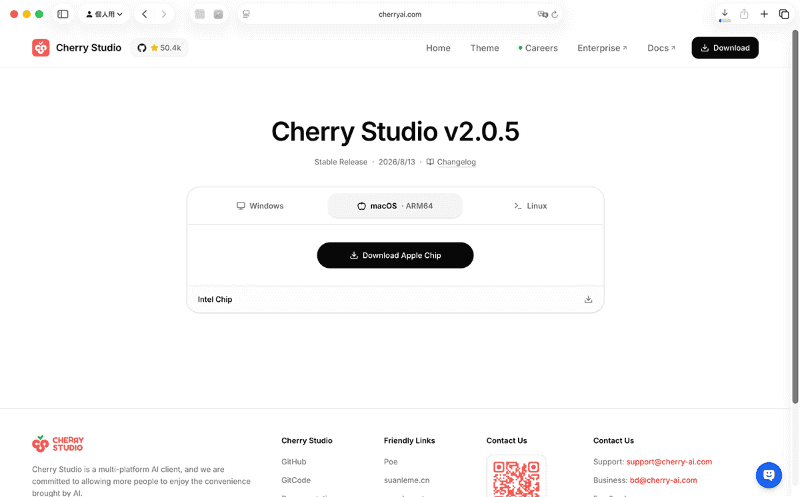Open the blue chat support bubble
800x497 pixels.
coord(769,475)
